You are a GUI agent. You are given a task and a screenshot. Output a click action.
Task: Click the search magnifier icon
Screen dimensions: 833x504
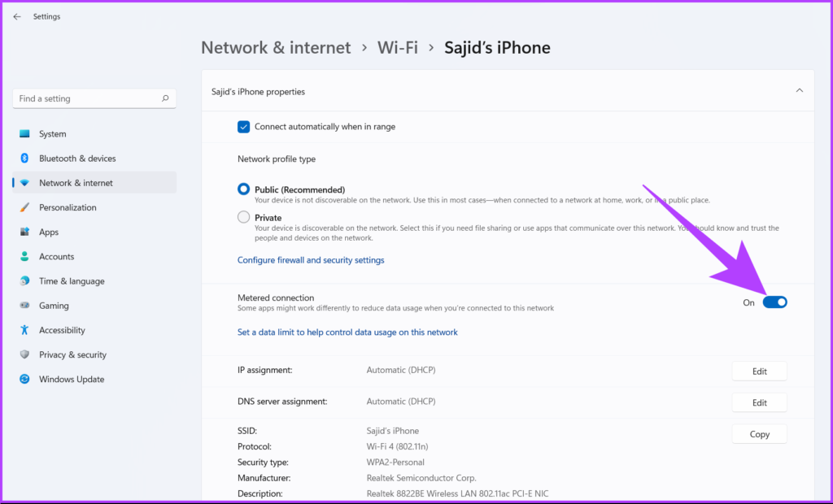click(165, 98)
